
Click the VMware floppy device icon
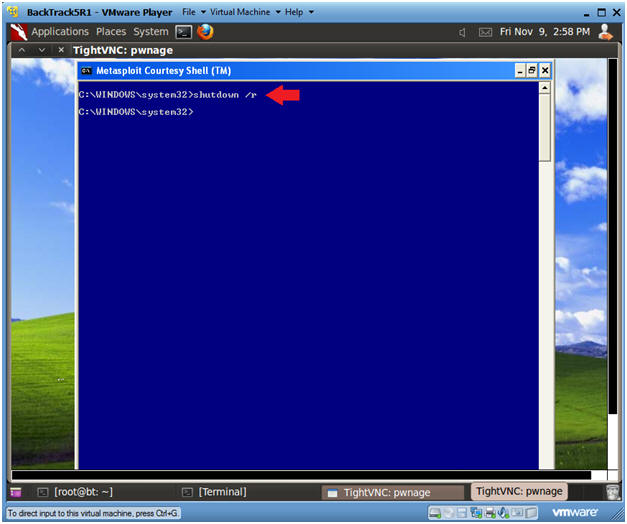[x=462, y=512]
